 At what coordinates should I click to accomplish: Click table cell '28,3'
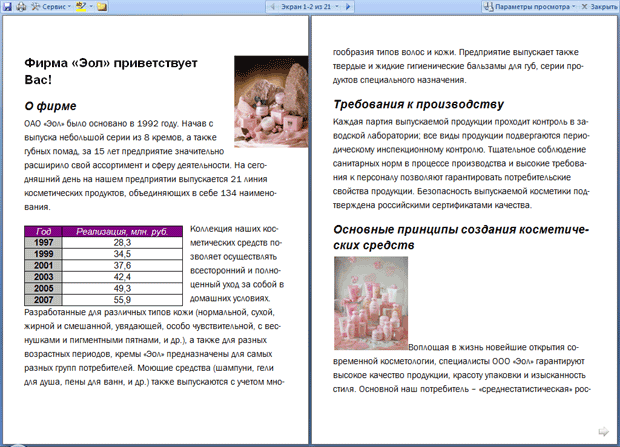click(122, 242)
